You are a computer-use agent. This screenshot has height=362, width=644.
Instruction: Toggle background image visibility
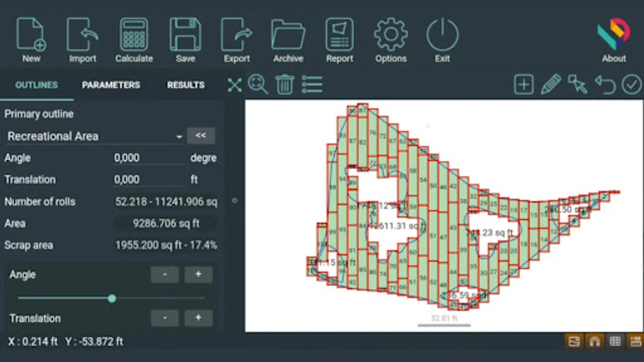tap(574, 341)
